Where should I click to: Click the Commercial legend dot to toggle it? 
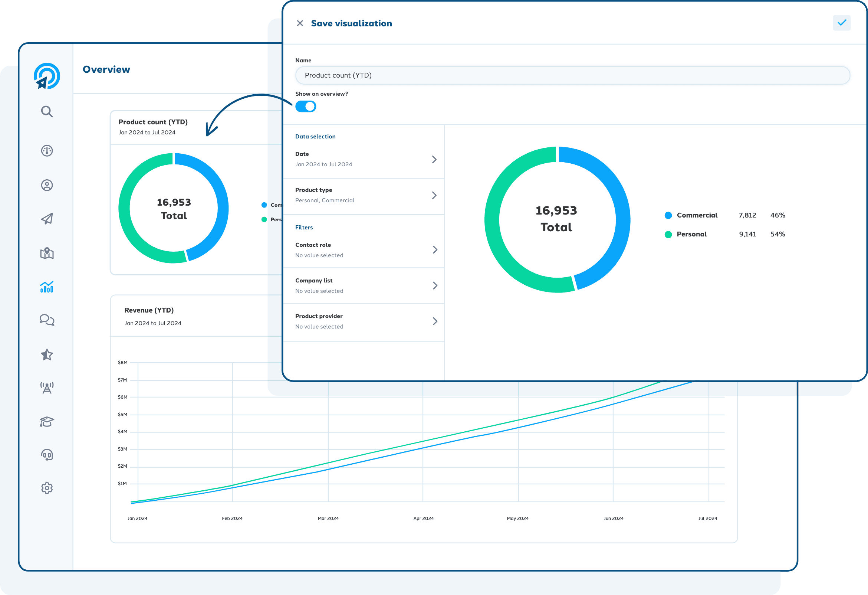click(x=668, y=215)
